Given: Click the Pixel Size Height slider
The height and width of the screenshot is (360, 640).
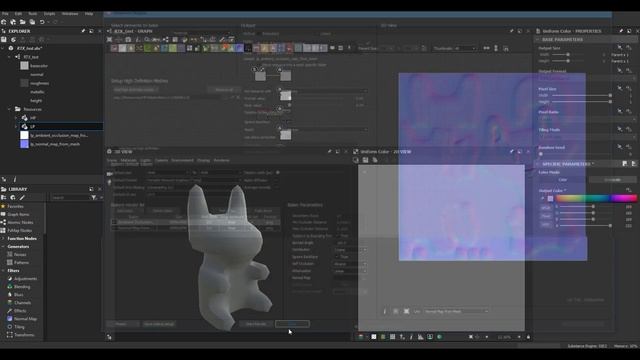Looking at the screenshot, I should 582,102.
